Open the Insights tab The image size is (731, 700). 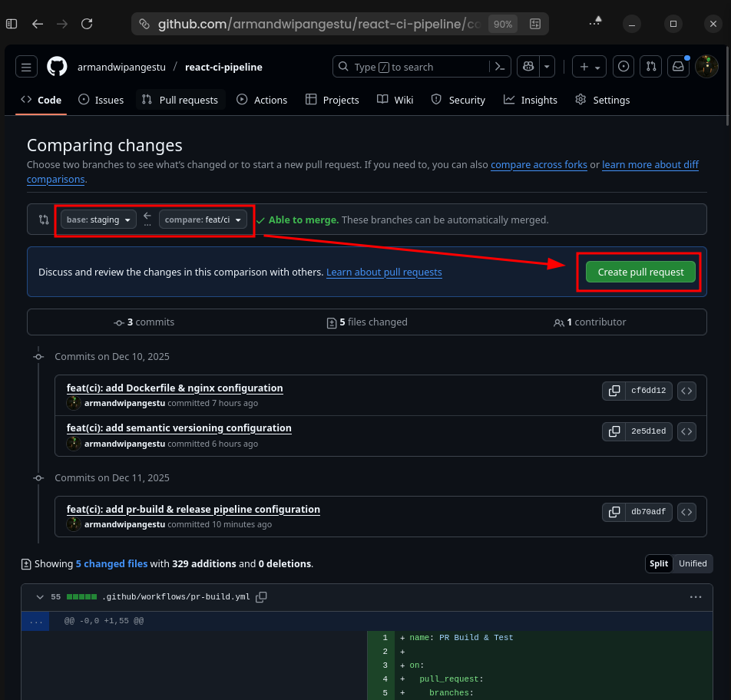click(x=531, y=100)
